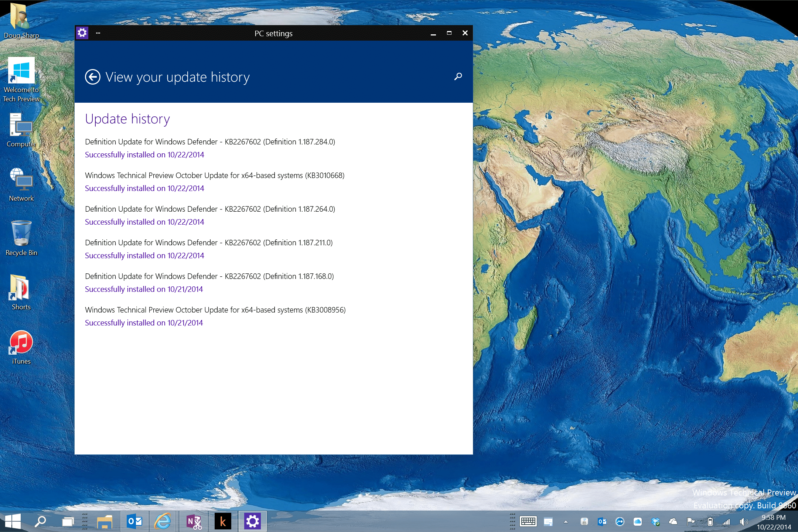Launch File Explorer from taskbar
Image resolution: width=798 pixels, height=532 pixels.
coord(105,521)
